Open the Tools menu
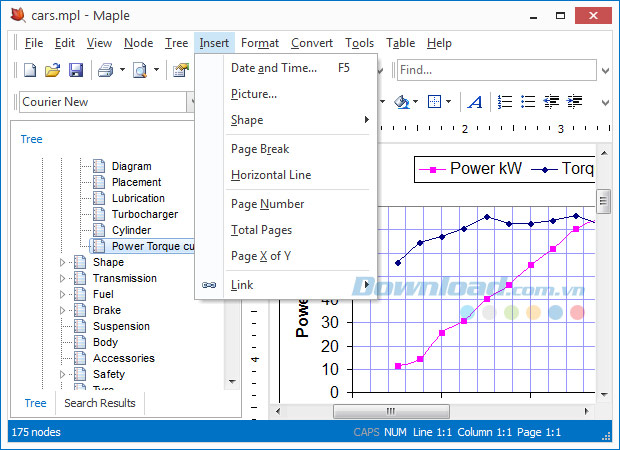 (359, 43)
